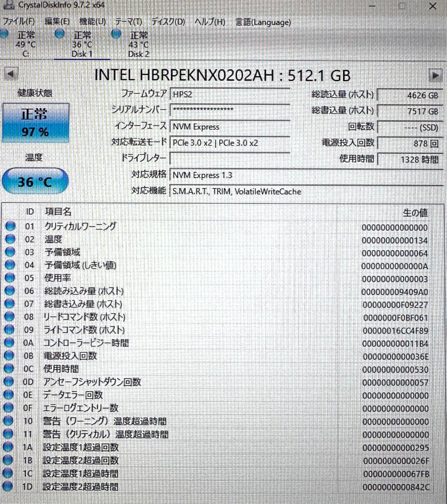Select the アンセーフシャットダウン回数 attribute name
Viewport: 447px width, 504px height.
coord(92,382)
